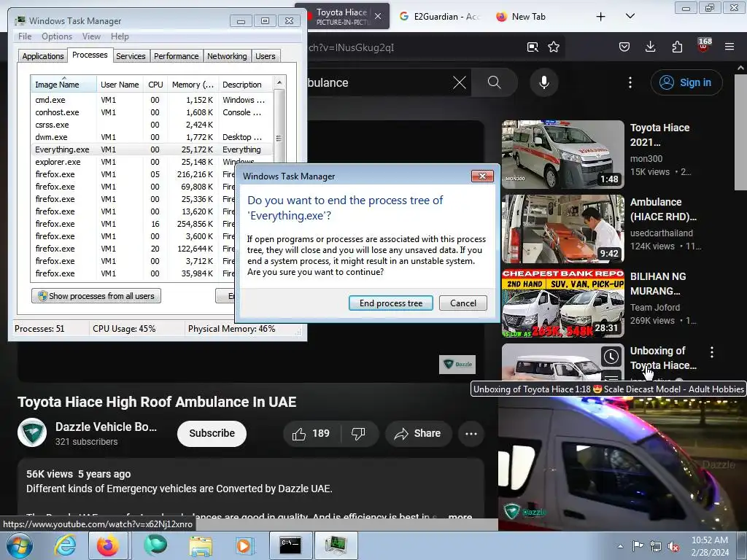The width and height of the screenshot is (747, 560).
Task: Cancel the end process tree dialog
Action: coord(462,303)
